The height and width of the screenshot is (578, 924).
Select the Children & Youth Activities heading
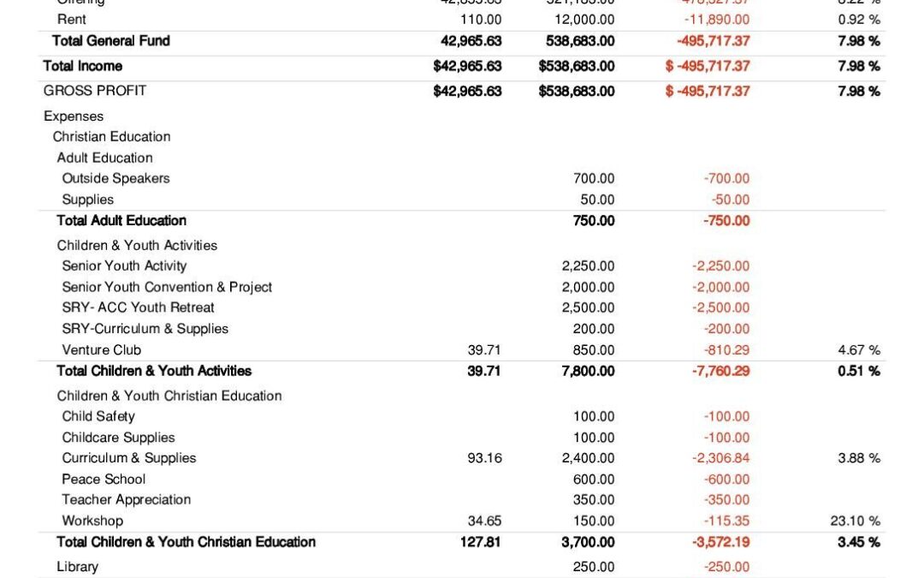point(137,245)
